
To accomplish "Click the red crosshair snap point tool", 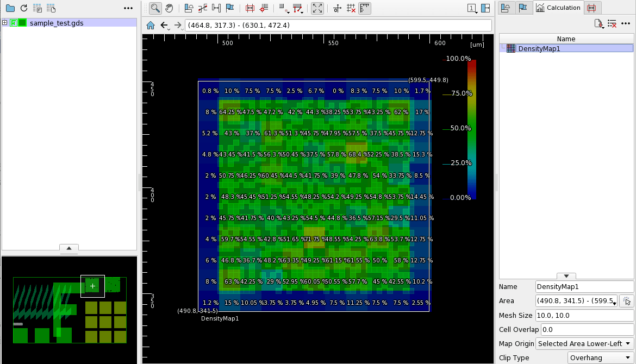I will point(264,8).
